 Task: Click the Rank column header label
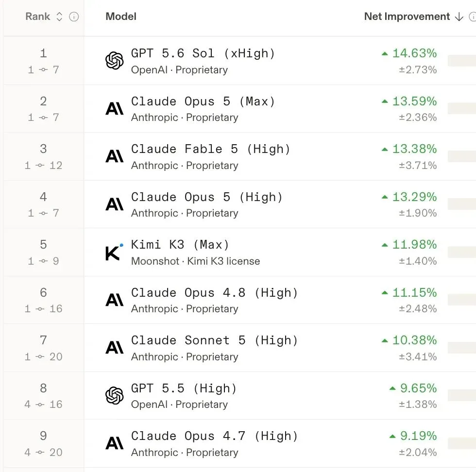(38, 17)
